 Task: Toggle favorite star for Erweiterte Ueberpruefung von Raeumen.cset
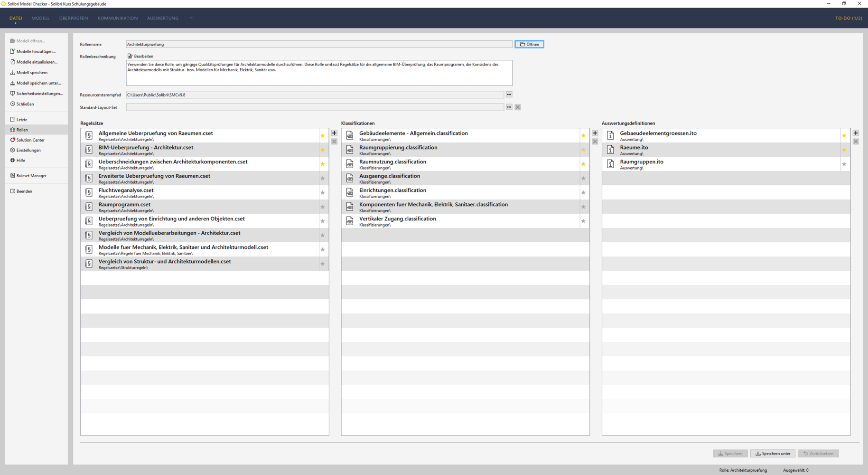point(323,179)
